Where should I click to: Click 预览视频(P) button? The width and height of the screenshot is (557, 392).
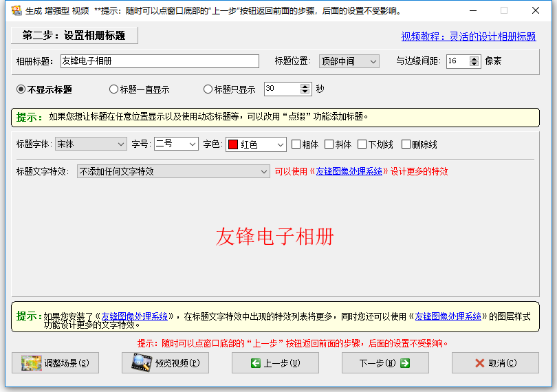(x=165, y=363)
